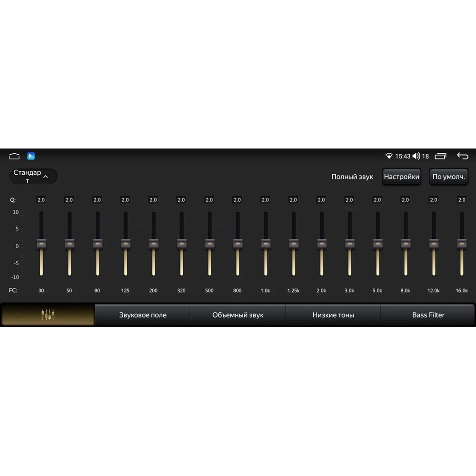
Task: Select the Q value above 16.0k band
Action: [462, 200]
